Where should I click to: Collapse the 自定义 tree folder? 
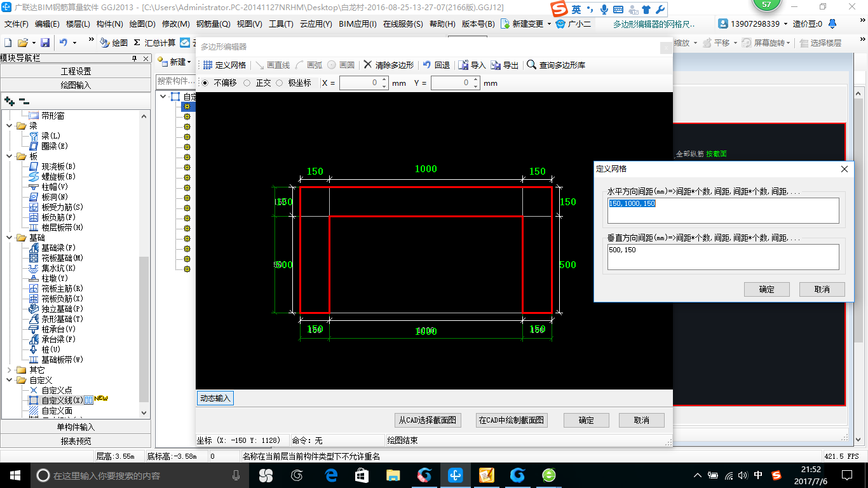(x=10, y=380)
